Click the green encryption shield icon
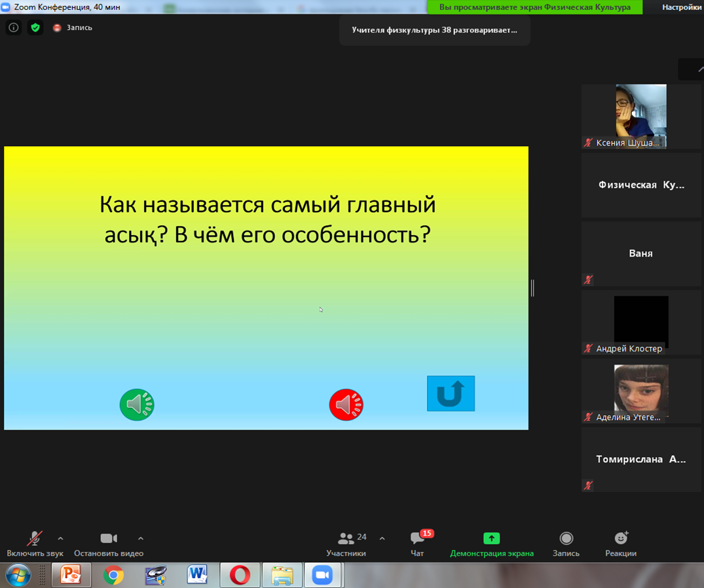Image resolution: width=704 pixels, height=588 pixels. click(x=35, y=28)
